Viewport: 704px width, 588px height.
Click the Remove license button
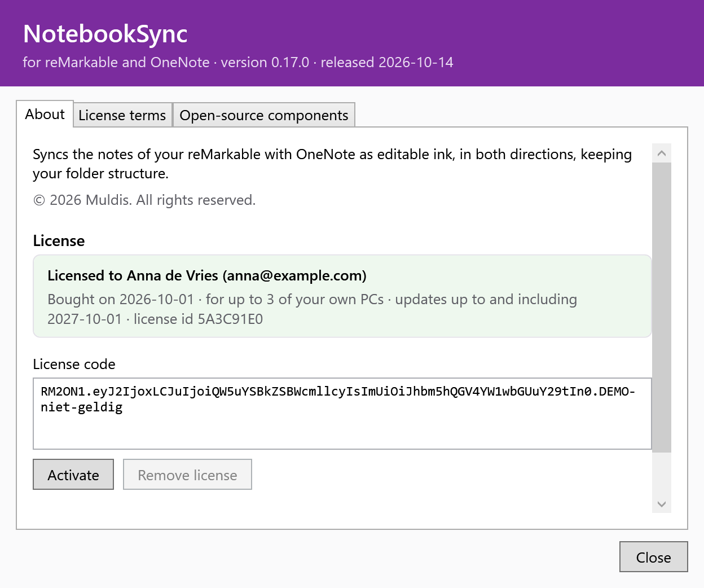(x=187, y=475)
